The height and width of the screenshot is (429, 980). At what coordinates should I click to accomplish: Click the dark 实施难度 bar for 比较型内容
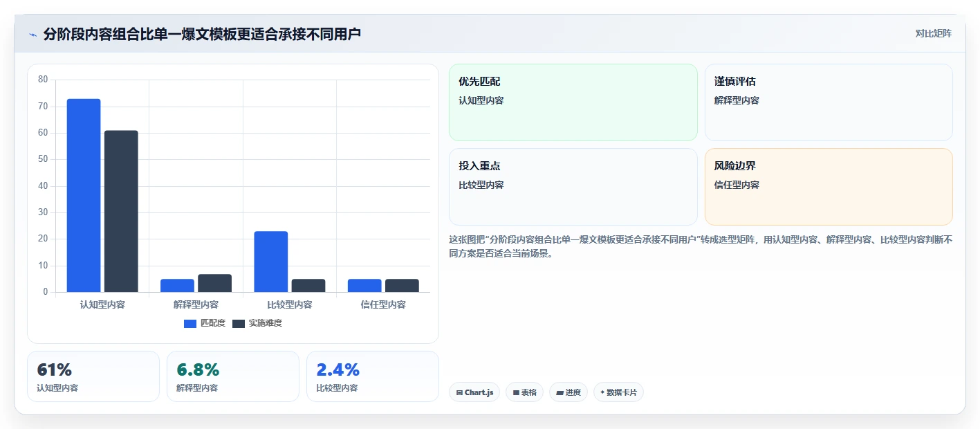pyautogui.click(x=308, y=286)
